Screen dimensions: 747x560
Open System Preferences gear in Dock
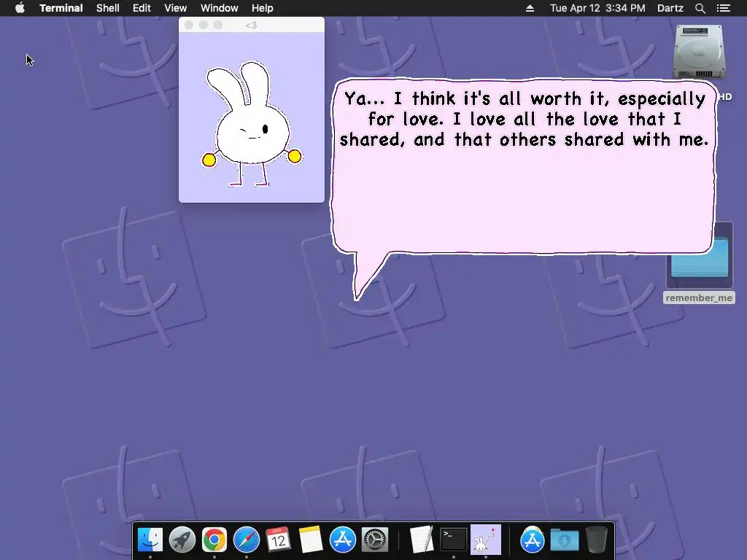[375, 540]
